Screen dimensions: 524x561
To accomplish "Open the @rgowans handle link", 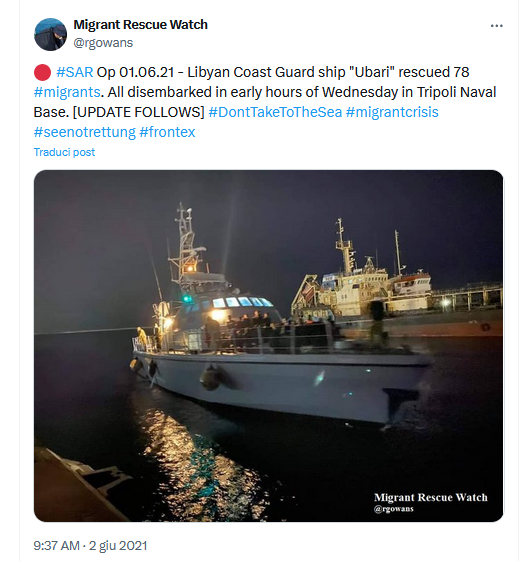I will pos(103,43).
